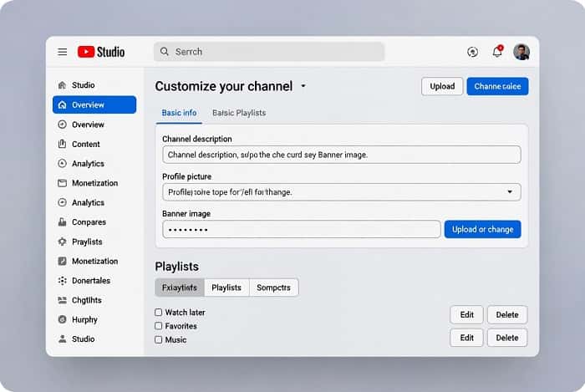Enable the Music checkbox
585x392 pixels.
point(159,340)
